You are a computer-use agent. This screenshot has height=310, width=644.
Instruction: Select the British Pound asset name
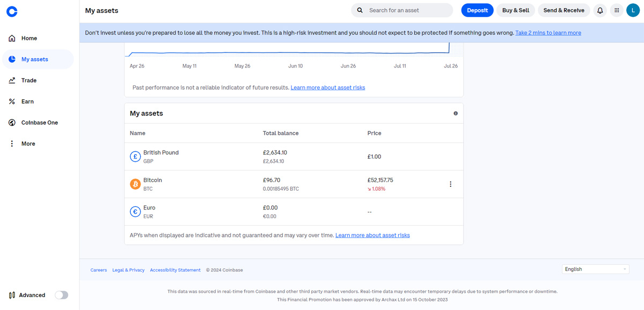pos(161,153)
